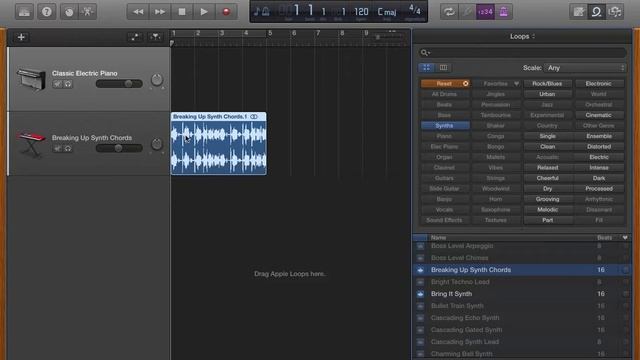Viewport: 640px width, 360px height.
Task: Toggle the Loop Browser icon
Action: click(x=597, y=12)
